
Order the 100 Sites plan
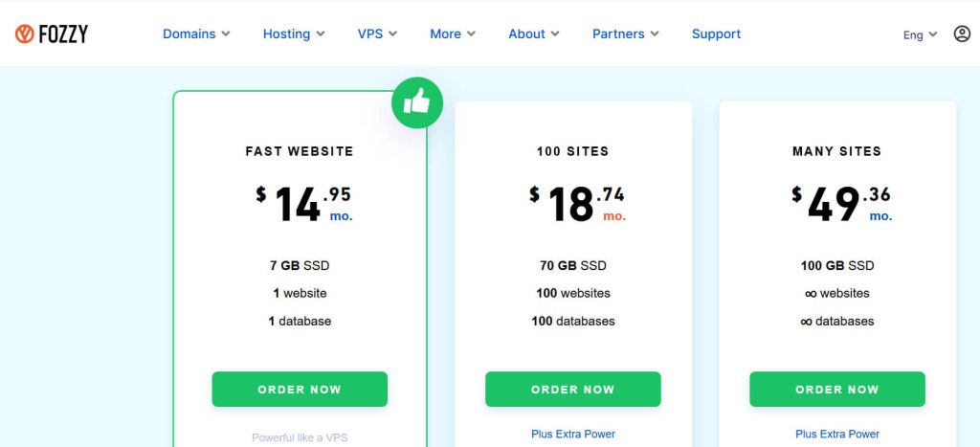pyautogui.click(x=573, y=390)
